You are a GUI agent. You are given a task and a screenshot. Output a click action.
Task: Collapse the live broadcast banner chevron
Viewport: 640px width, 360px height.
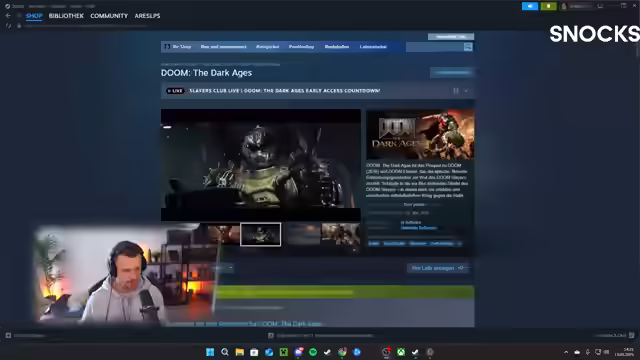tap(466, 91)
